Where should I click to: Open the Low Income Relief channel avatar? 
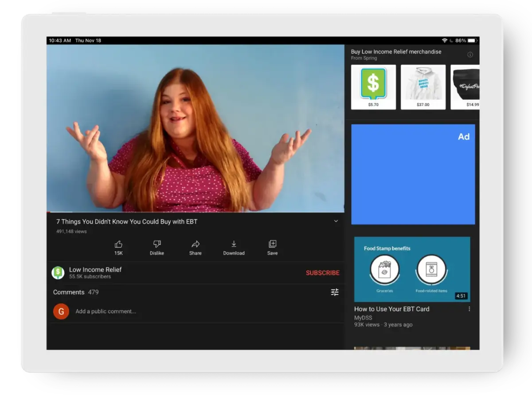pyautogui.click(x=58, y=272)
